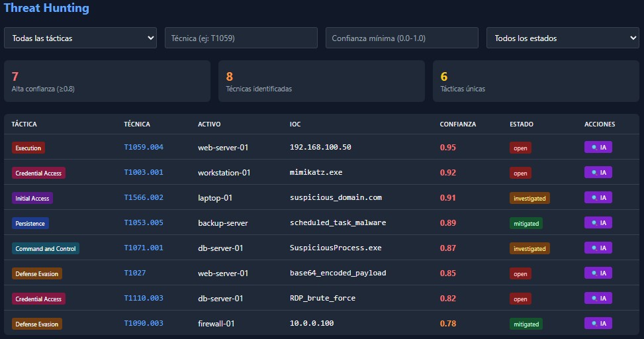Image resolution: width=644 pixels, height=339 pixels.
Task: Click the T1003.001 technique link
Action: (144, 172)
